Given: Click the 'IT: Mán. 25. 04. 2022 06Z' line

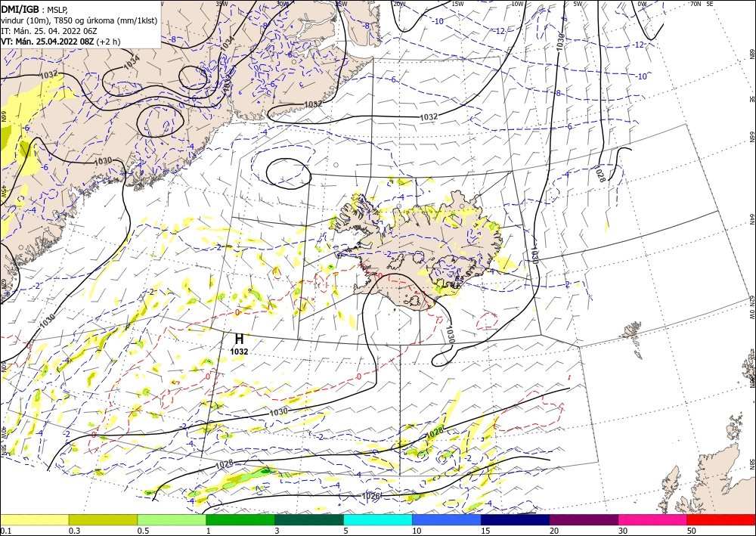Looking at the screenshot, I should tap(50, 31).
